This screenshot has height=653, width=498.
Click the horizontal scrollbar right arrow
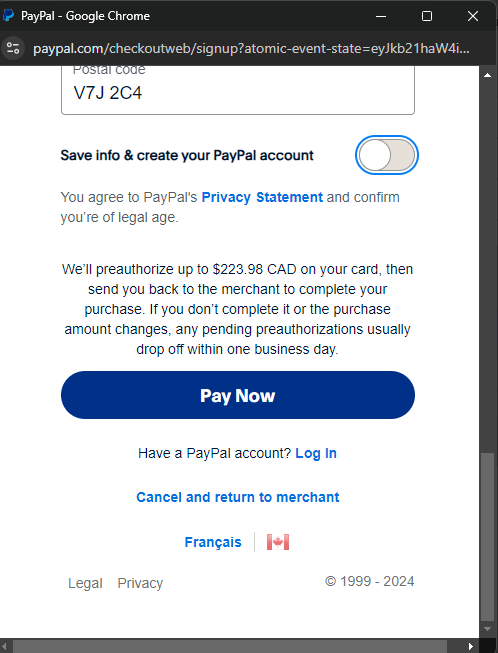tap(471, 646)
